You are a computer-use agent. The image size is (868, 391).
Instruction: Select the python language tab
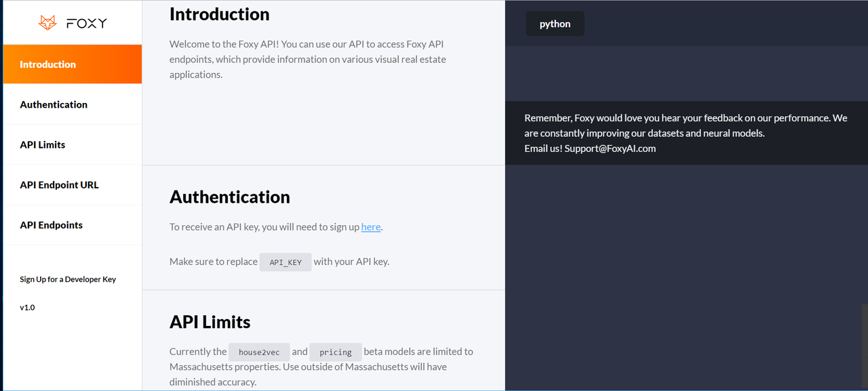pos(555,24)
